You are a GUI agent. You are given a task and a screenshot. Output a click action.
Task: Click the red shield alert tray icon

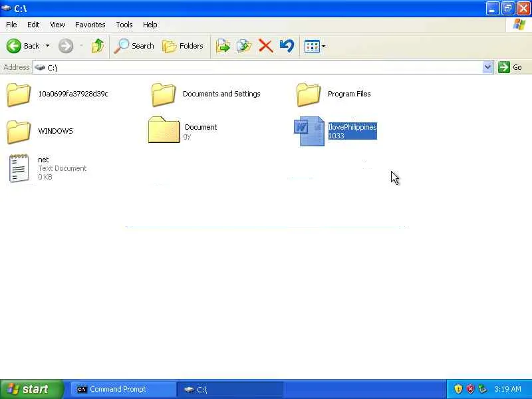470,389
